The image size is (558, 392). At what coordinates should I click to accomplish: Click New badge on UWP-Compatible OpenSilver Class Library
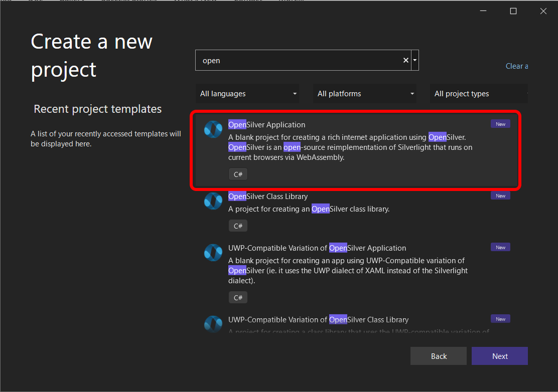point(500,319)
